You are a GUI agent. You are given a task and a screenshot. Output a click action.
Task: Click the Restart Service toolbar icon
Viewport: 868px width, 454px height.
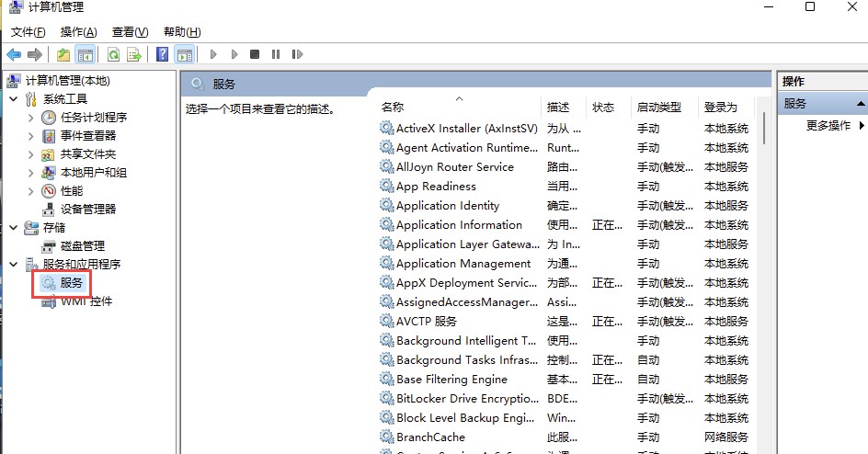point(297,54)
